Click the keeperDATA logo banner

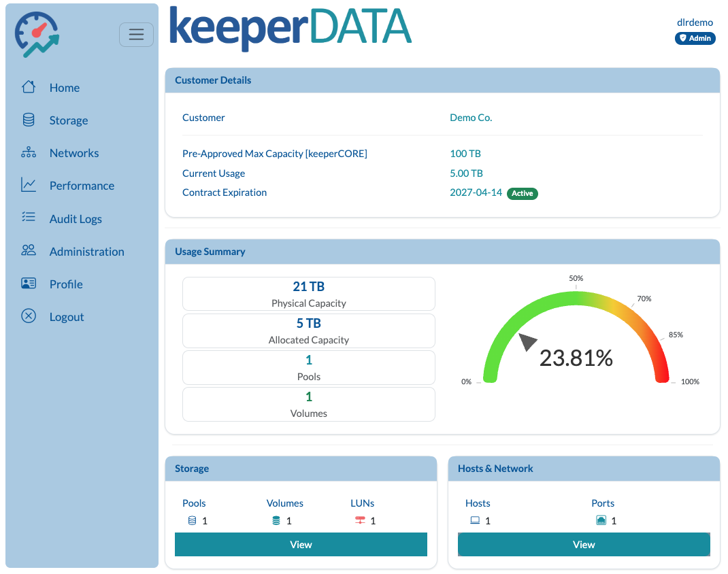click(x=291, y=29)
